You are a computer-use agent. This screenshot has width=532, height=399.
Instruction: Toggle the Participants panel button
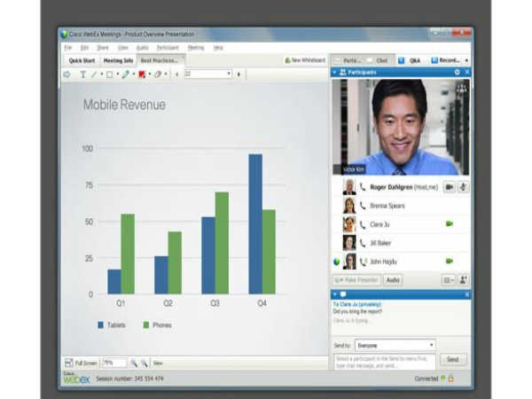click(x=348, y=60)
